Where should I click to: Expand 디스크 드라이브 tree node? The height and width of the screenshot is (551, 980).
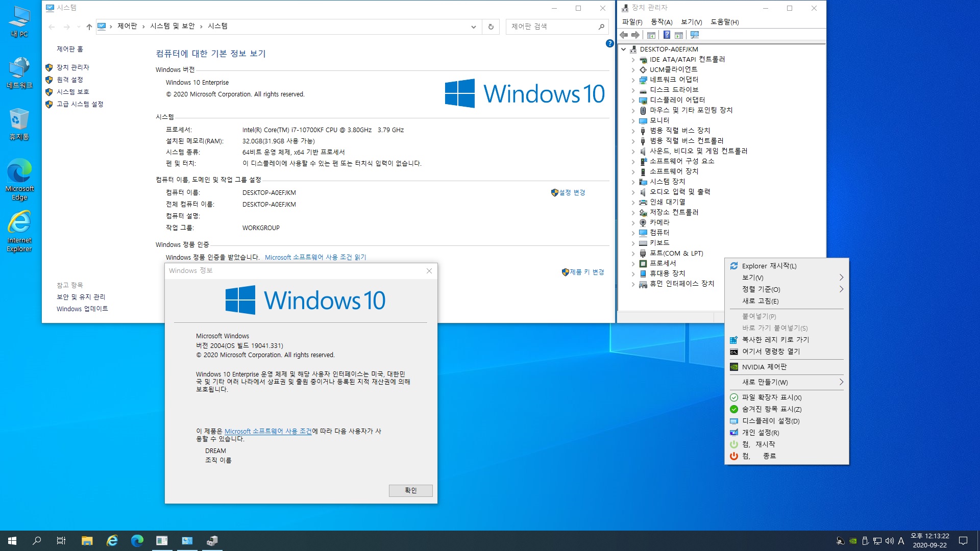tap(633, 90)
